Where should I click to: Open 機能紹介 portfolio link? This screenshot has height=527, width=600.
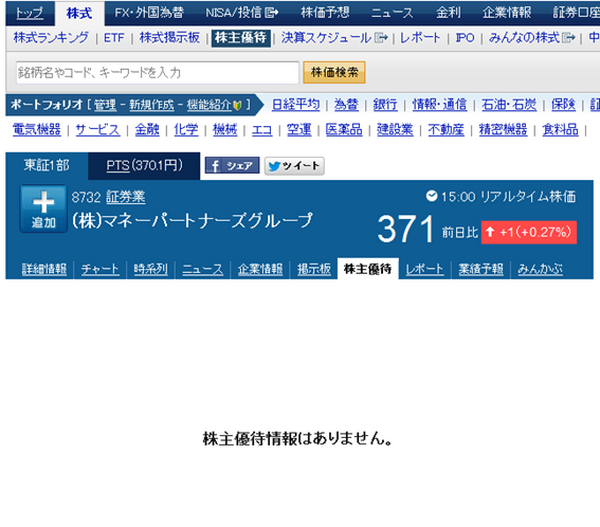[x=209, y=104]
